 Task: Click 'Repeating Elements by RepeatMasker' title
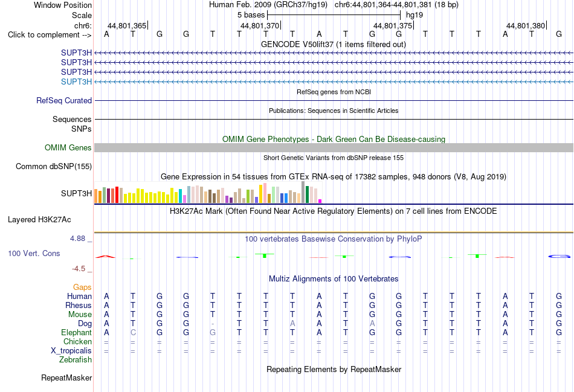pos(334,369)
